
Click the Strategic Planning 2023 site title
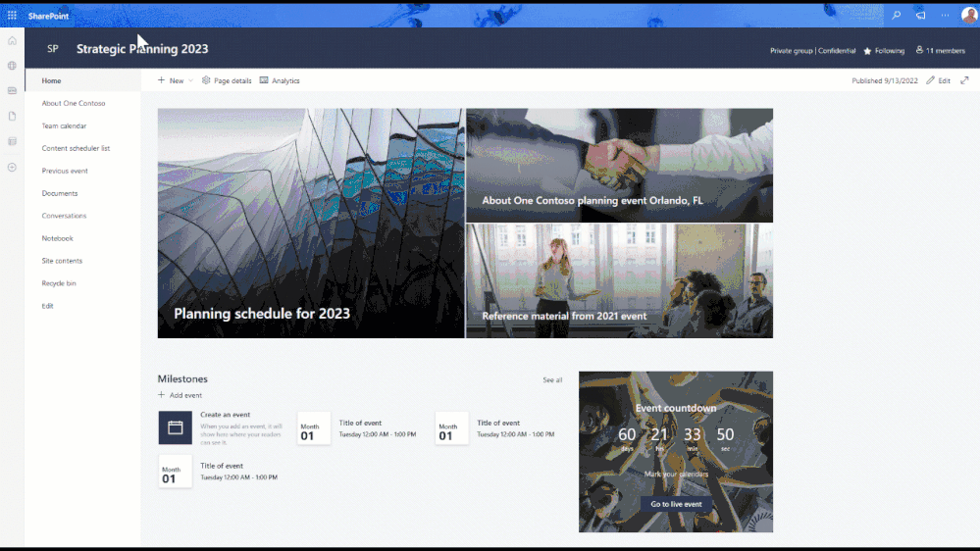[x=142, y=49]
